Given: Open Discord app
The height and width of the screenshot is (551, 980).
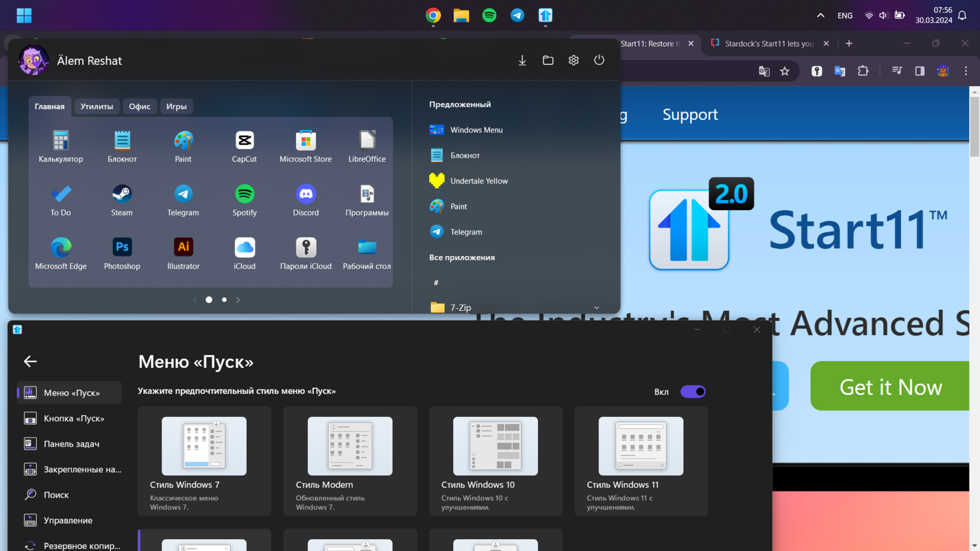Looking at the screenshot, I should [x=306, y=200].
